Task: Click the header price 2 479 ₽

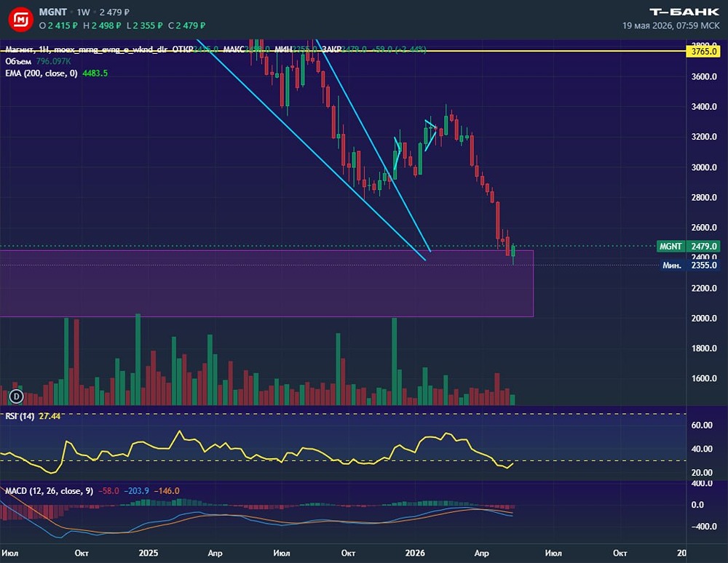Action: (x=114, y=12)
